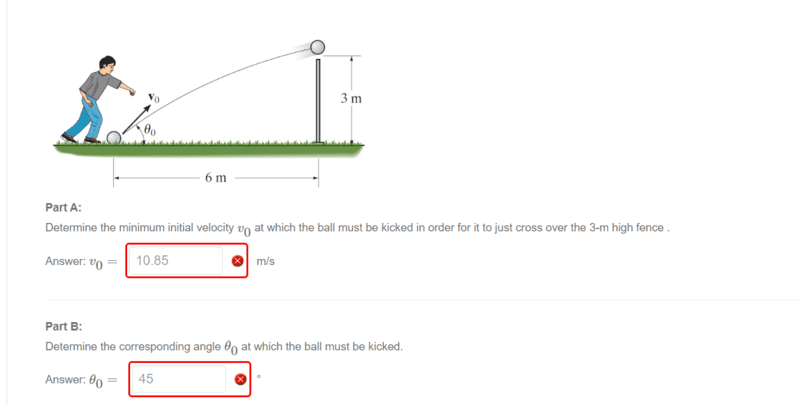Click the minimum initial velocity question text
800x405 pixels.
coord(356,228)
